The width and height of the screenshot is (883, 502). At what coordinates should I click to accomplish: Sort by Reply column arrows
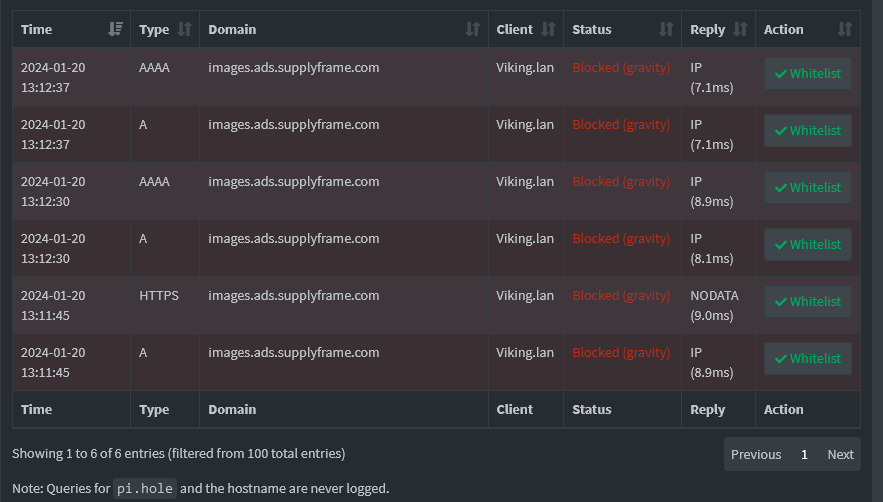[741, 29]
